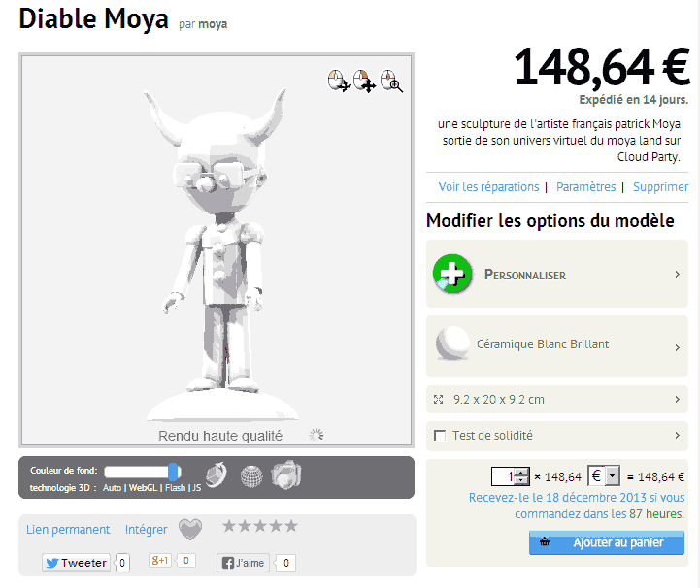Open the euro currency dropdown

[604, 475]
